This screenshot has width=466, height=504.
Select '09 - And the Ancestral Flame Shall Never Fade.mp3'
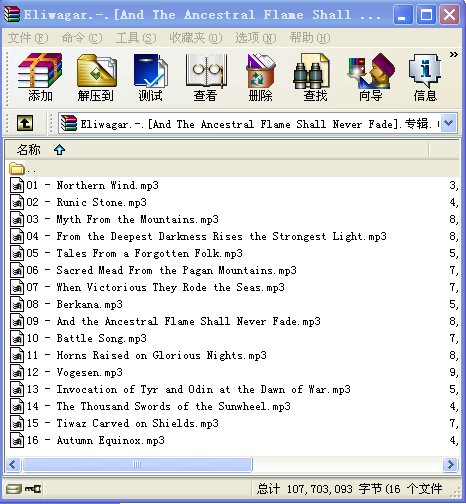[165, 321]
